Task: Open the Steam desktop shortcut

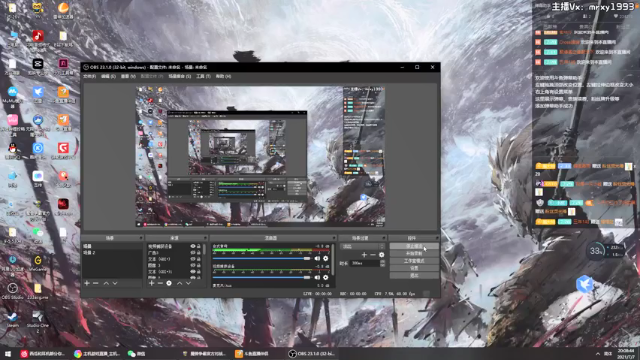Action: pyautogui.click(x=12, y=319)
